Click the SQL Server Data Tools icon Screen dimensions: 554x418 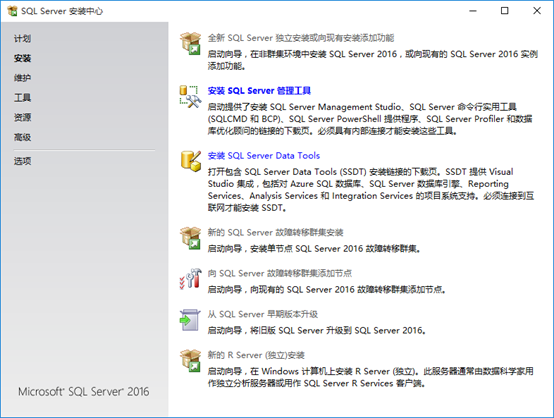(191, 161)
